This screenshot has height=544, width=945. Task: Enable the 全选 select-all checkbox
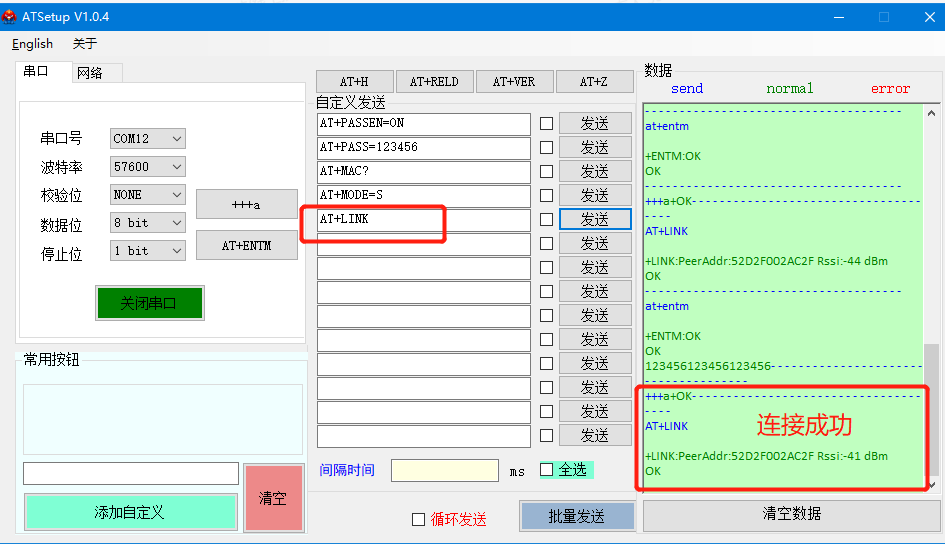(546, 469)
